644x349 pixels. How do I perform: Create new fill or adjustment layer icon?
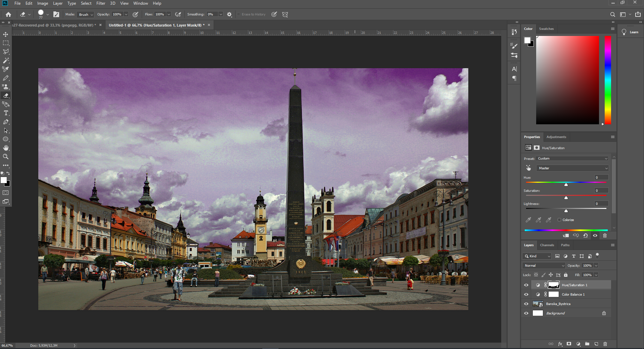click(578, 344)
